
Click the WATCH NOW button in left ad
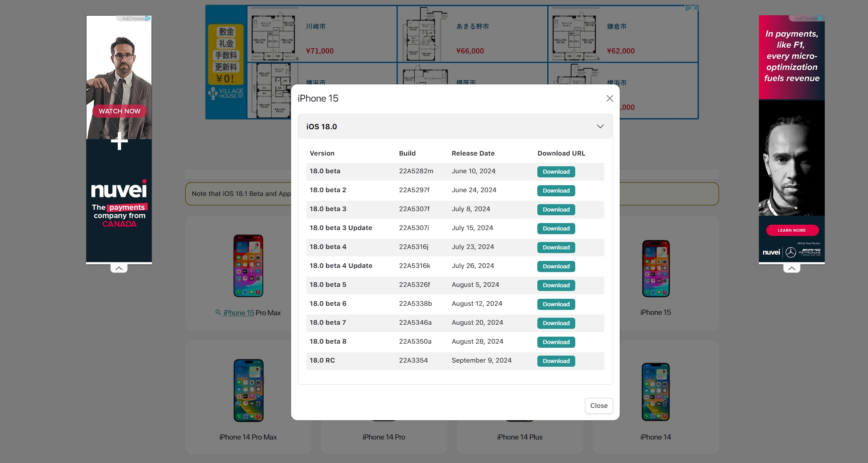click(x=119, y=111)
